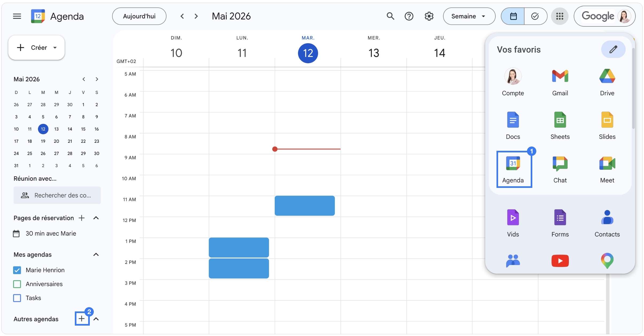Viewport: 644px width, 336px height.
Task: Collapse the Autres agendas section
Action: tap(96, 319)
